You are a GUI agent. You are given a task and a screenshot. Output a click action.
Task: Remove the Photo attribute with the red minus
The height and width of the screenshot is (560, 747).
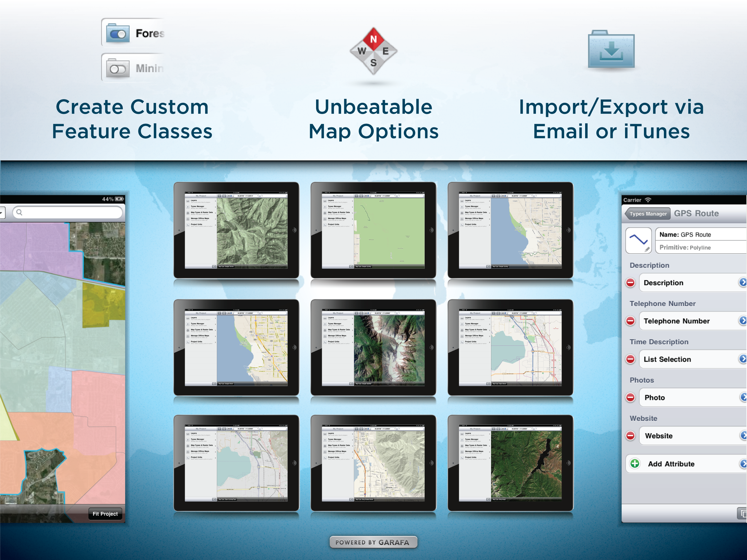pyautogui.click(x=630, y=397)
